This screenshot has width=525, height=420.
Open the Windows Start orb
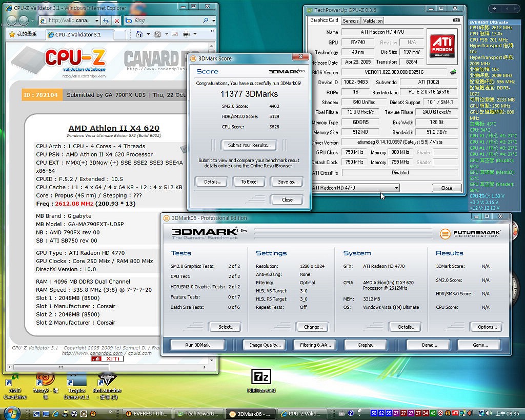coord(12,414)
